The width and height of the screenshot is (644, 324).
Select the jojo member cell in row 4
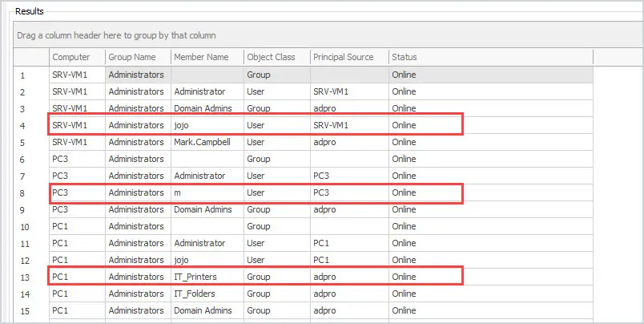(x=207, y=125)
